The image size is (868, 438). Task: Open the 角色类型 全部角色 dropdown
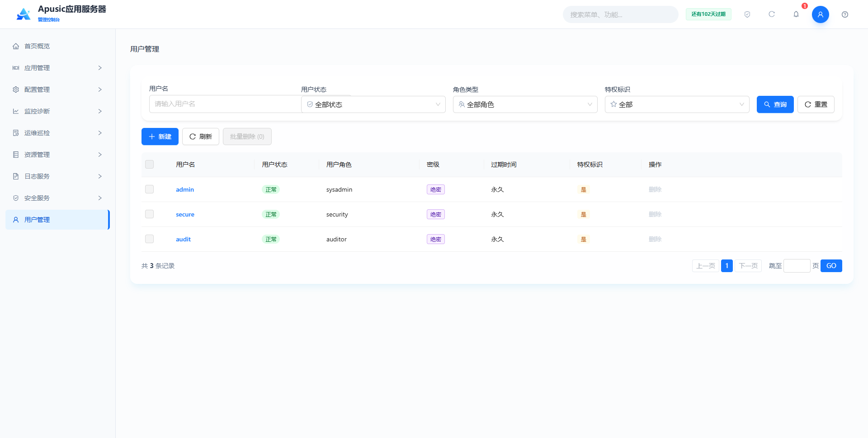pos(525,104)
